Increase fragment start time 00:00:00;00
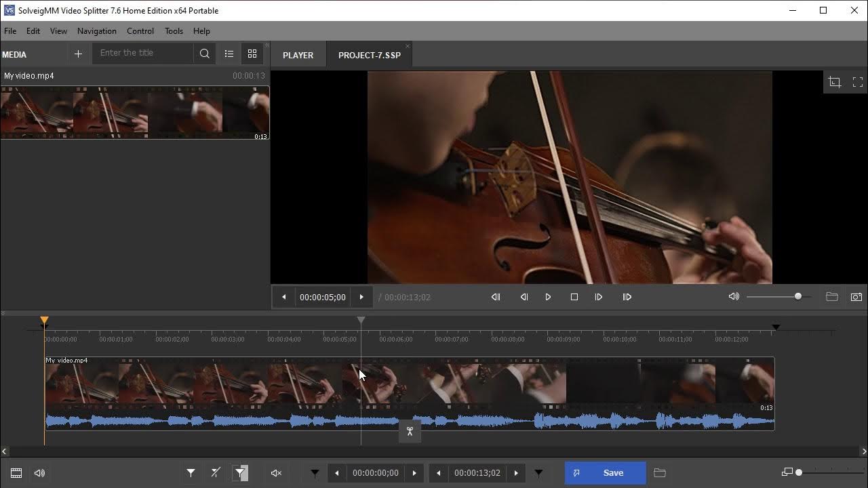 tap(414, 473)
